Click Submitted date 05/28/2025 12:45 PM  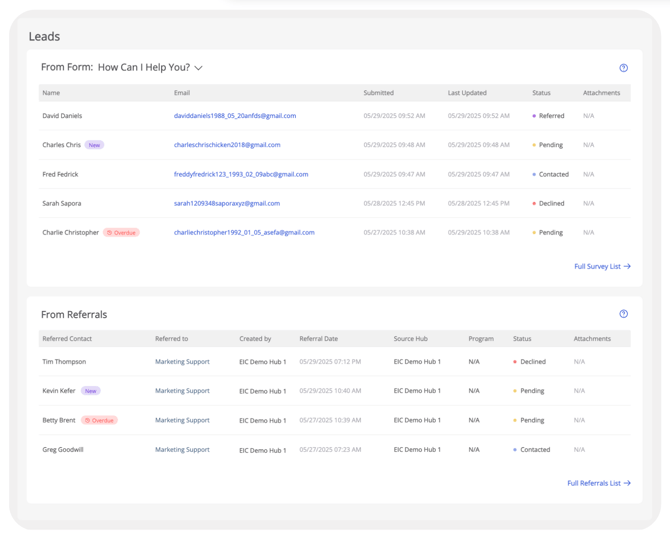coord(394,203)
